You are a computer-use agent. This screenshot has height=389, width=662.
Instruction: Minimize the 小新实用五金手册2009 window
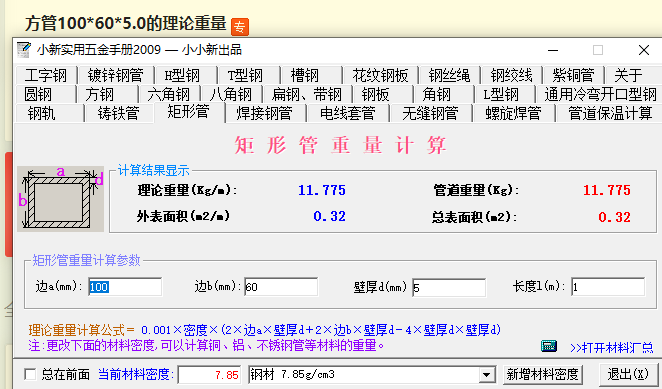[553, 50]
